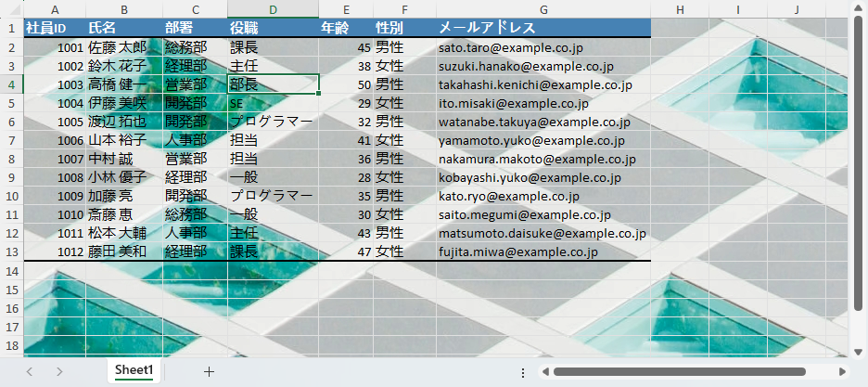Click yamamoto.yuko@example.co.jp email cell
The width and height of the screenshot is (868, 387).
543,141
